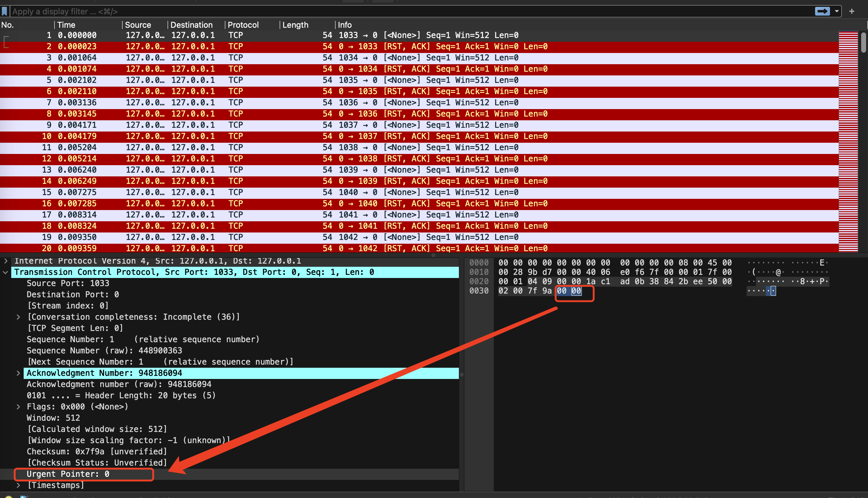Viewport: 868px width, 498px height.
Task: Sort by the Info column header
Action: point(586,25)
